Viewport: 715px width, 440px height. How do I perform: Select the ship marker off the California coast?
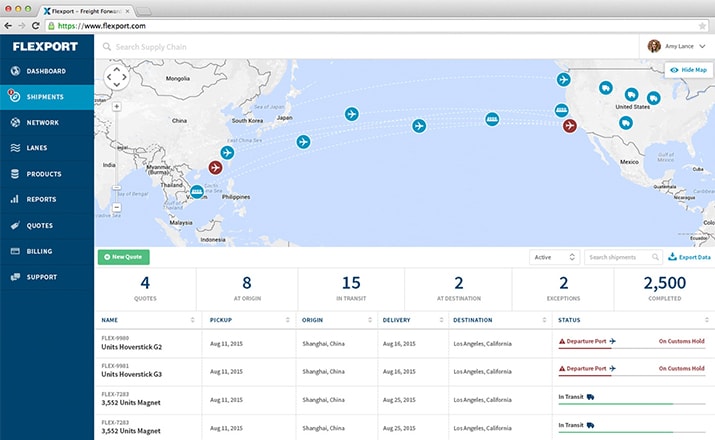coord(561,110)
